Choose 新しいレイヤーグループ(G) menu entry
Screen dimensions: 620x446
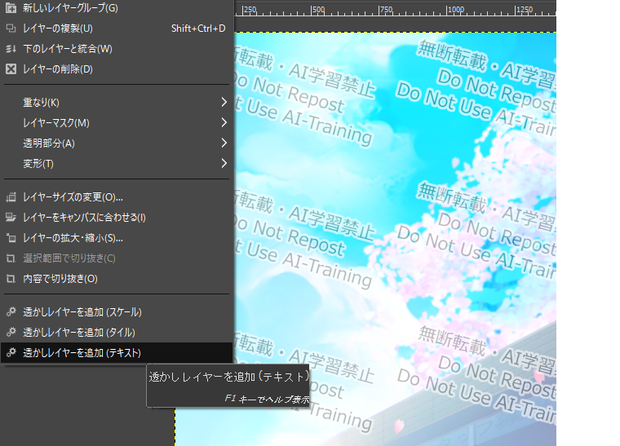coord(117,8)
